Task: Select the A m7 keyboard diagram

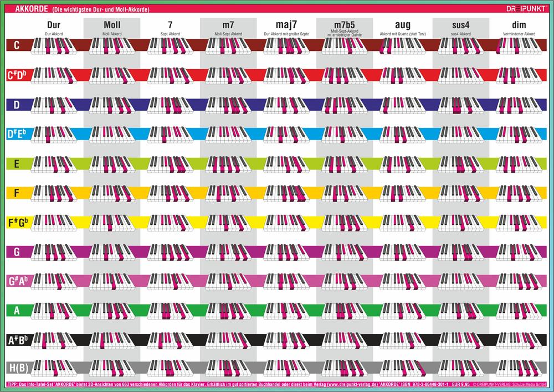Action: coord(228,311)
